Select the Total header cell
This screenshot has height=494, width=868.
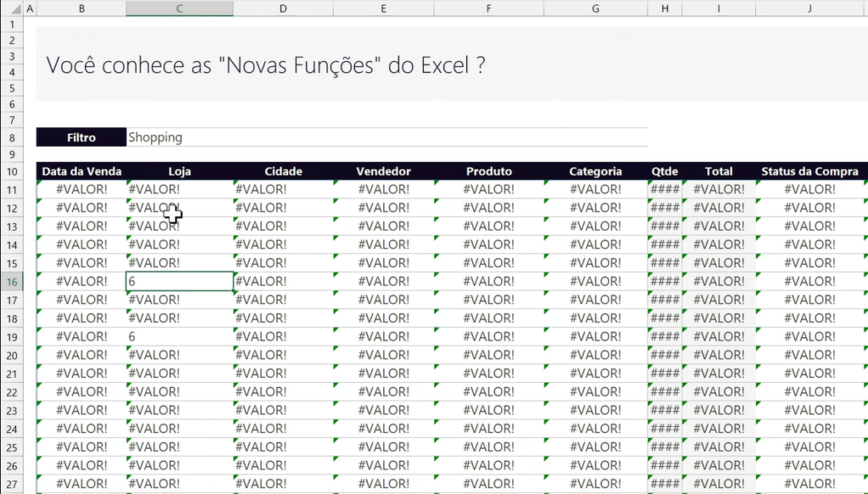click(x=719, y=171)
